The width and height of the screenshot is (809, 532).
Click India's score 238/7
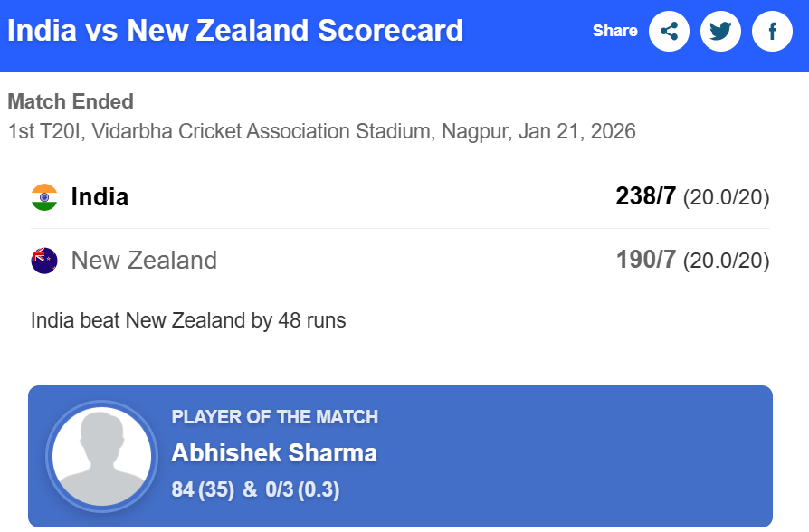click(645, 196)
